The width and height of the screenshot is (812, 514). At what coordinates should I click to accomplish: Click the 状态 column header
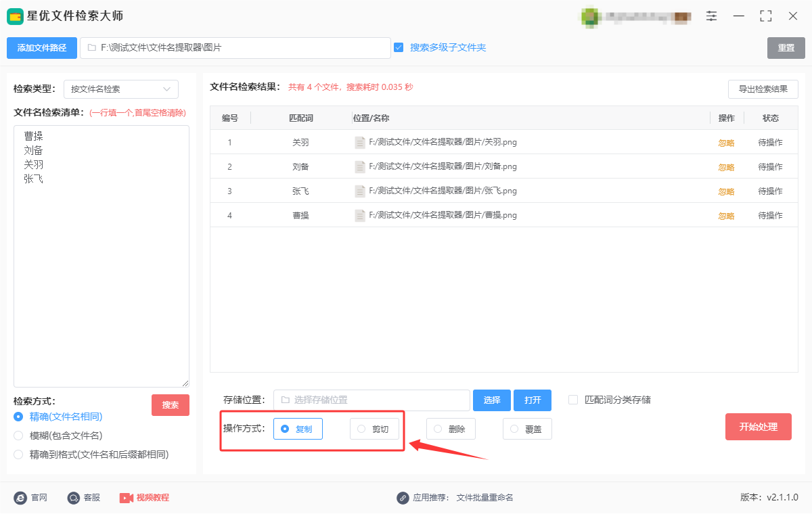[x=771, y=118]
